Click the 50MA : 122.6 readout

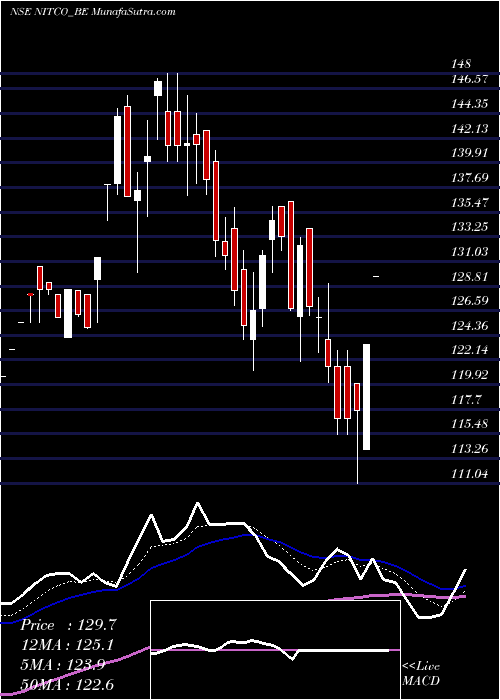click(67, 684)
